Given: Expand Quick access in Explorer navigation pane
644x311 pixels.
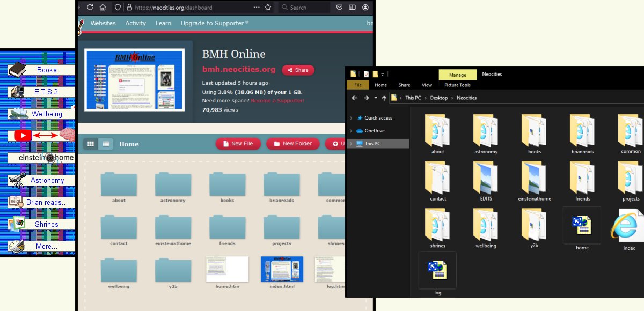Looking at the screenshot, I should pyautogui.click(x=351, y=118).
